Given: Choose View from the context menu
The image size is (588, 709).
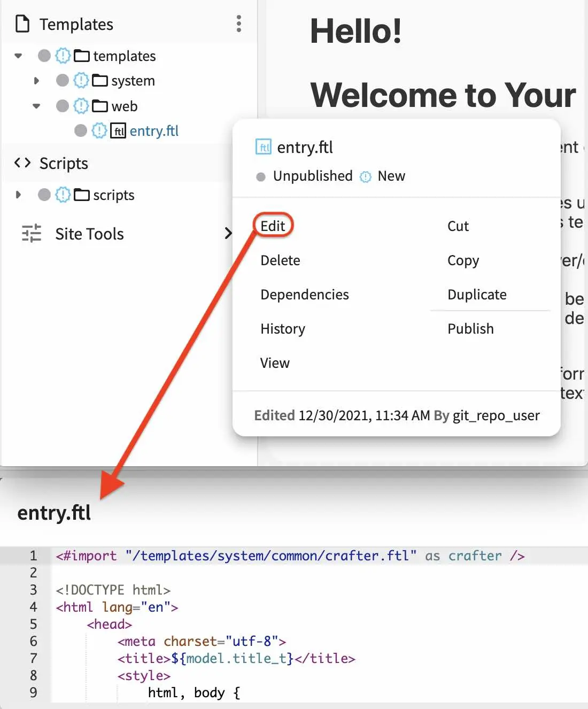Looking at the screenshot, I should click(275, 363).
